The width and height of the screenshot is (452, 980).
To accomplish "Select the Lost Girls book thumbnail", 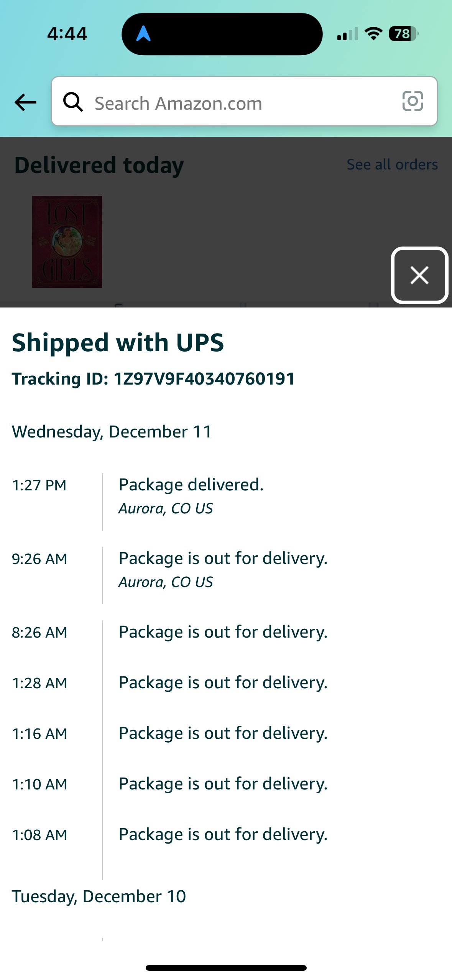I will [x=67, y=242].
